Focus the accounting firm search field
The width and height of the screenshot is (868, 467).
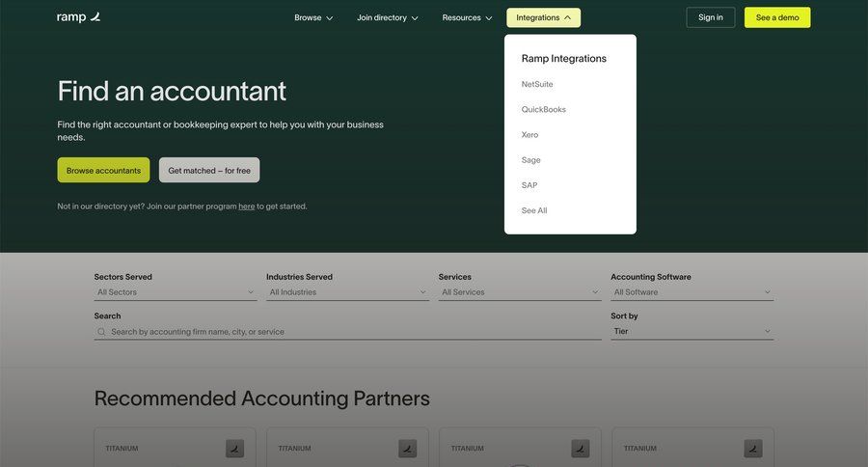tap(347, 332)
